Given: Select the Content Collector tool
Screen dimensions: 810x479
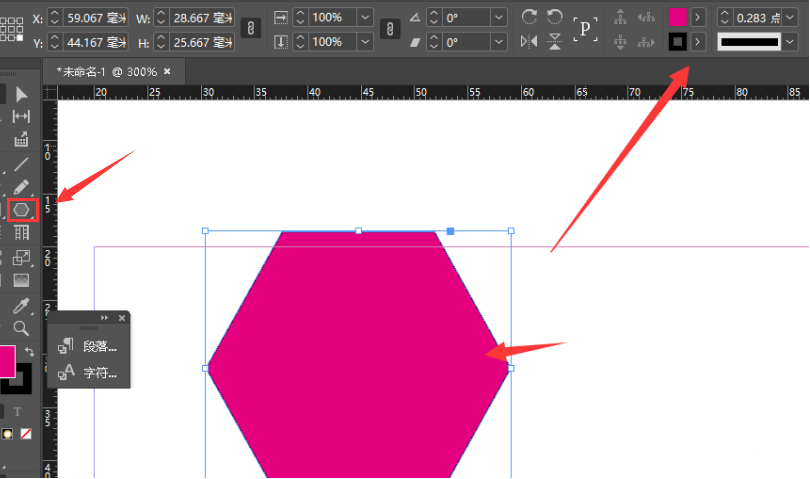Looking at the screenshot, I should 21,139.
